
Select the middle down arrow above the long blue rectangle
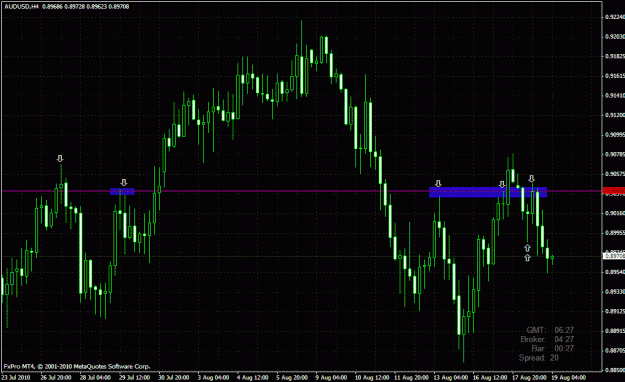click(502, 184)
